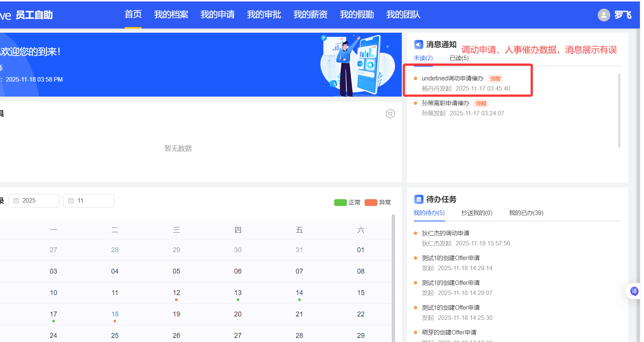Image resolution: width=644 pixels, height=342 pixels.
Task: Open the 我的档案 menu
Action: point(171,15)
